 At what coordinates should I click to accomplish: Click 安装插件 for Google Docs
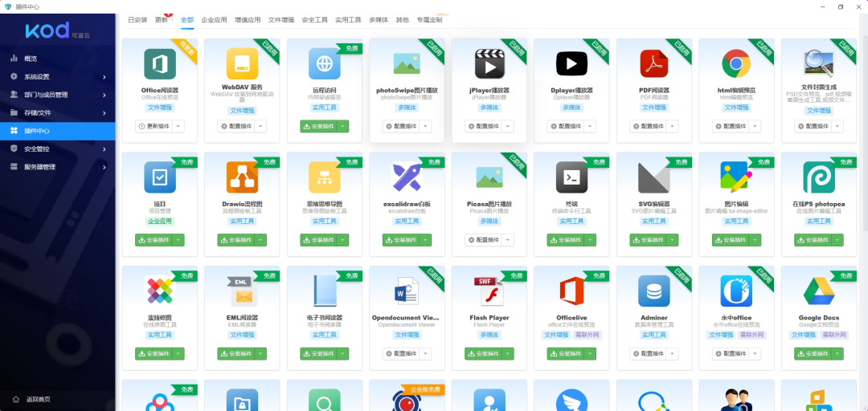pyautogui.click(x=813, y=353)
